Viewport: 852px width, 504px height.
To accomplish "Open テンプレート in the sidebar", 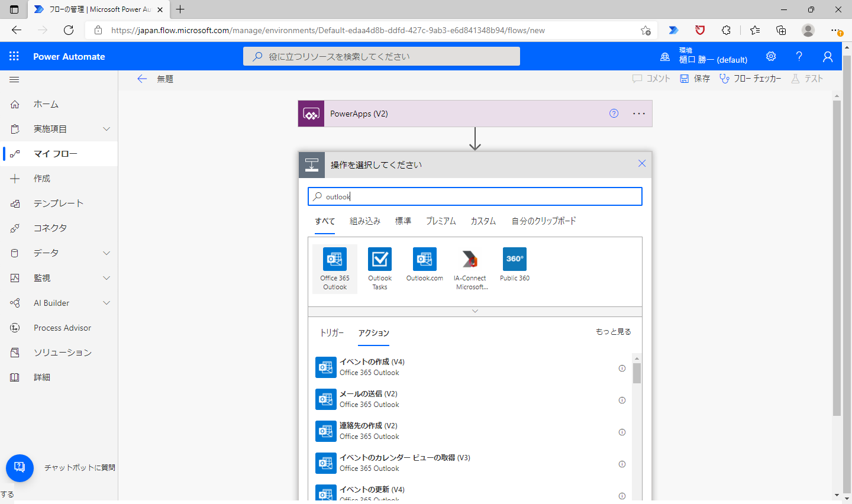I will 59,203.
